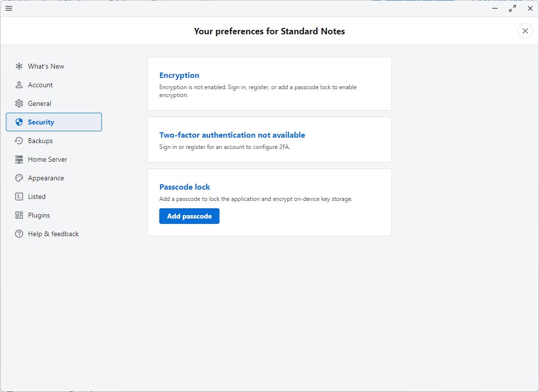The image size is (539, 392).
Task: Open Help & feedback
Action: click(x=54, y=234)
